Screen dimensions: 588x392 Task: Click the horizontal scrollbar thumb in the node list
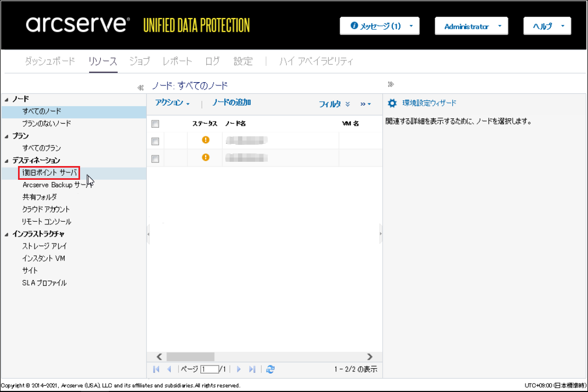[x=190, y=357]
